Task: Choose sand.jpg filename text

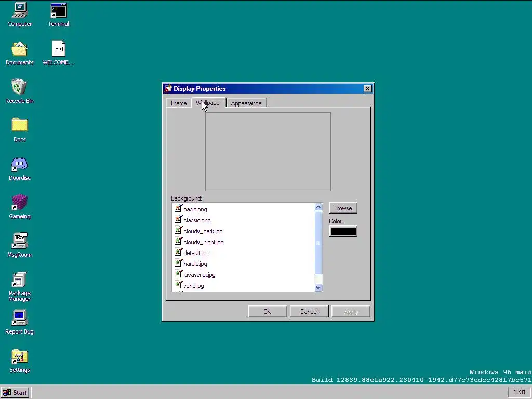Action: click(x=194, y=286)
